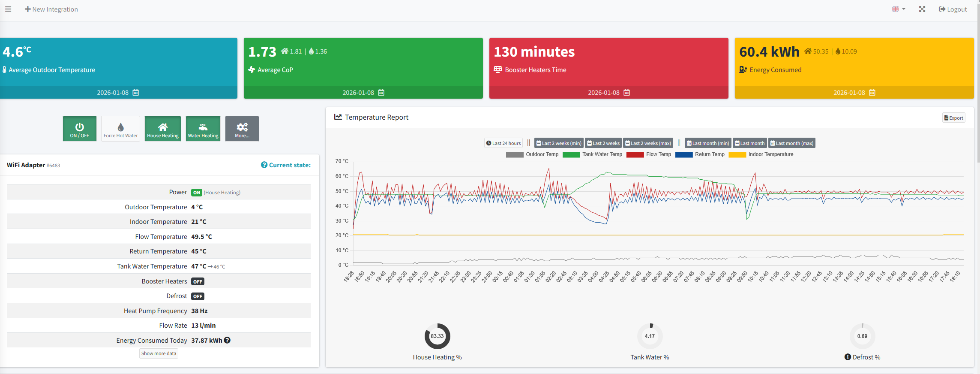
Task: Switch chart to Last month range
Action: 749,143
